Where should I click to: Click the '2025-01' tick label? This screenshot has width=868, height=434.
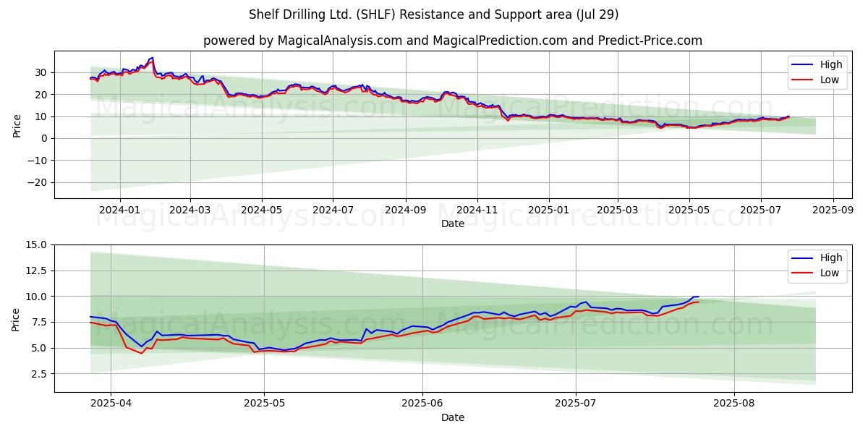pyautogui.click(x=548, y=210)
